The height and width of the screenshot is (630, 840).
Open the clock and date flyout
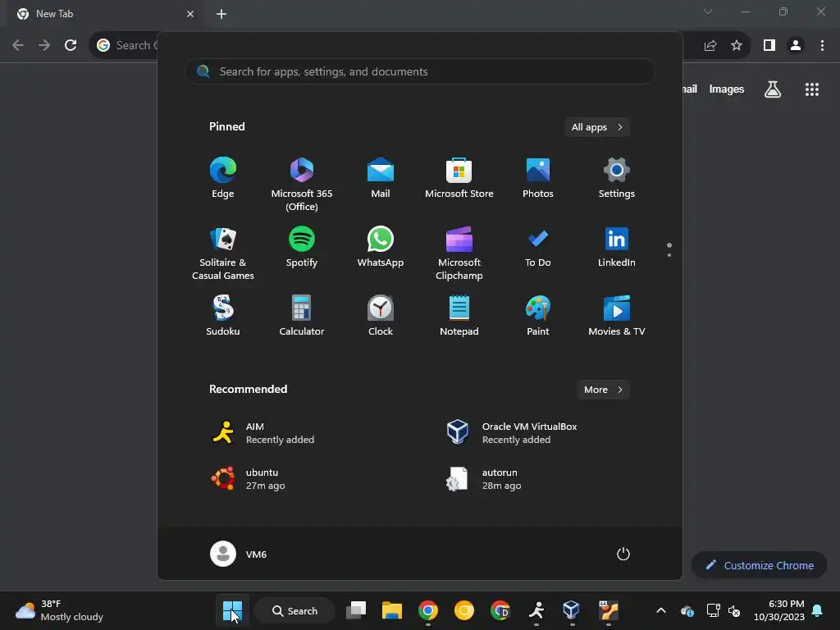pyautogui.click(x=779, y=610)
